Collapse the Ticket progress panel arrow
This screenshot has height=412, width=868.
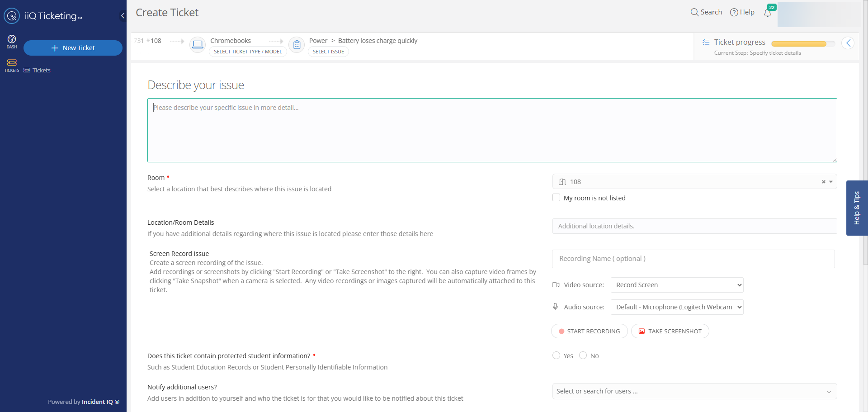[x=848, y=43]
